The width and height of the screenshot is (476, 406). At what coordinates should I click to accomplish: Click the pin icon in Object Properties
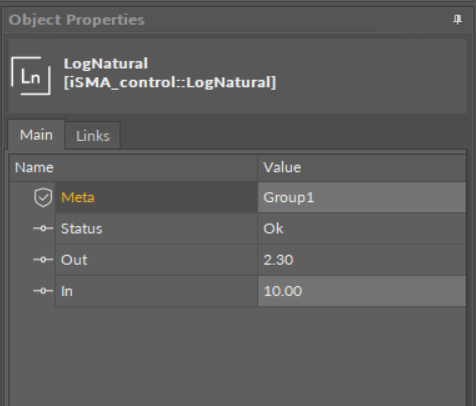pyautogui.click(x=457, y=20)
